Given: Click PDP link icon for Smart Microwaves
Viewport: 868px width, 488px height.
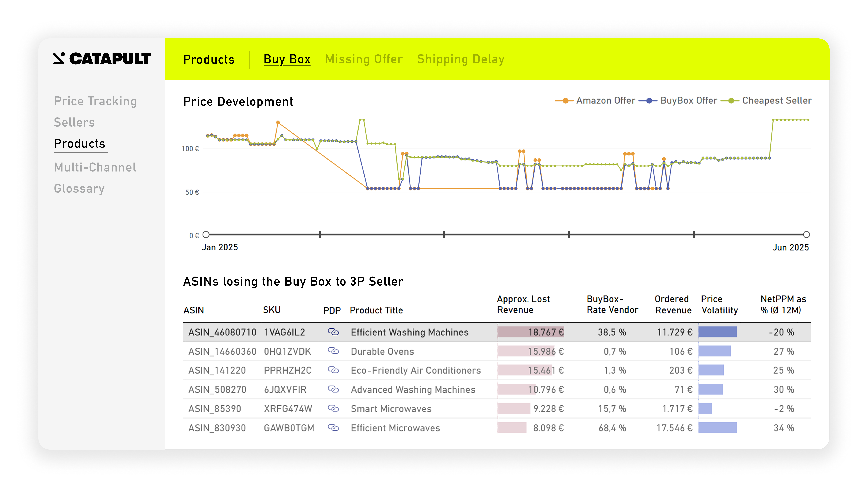Looking at the screenshot, I should point(333,408).
